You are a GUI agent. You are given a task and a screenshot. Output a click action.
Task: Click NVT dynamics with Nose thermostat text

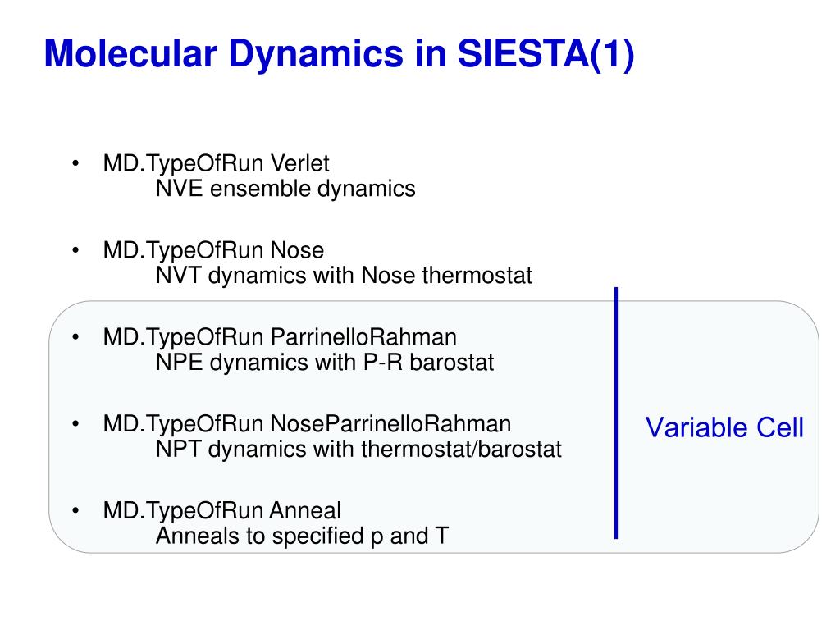click(344, 276)
